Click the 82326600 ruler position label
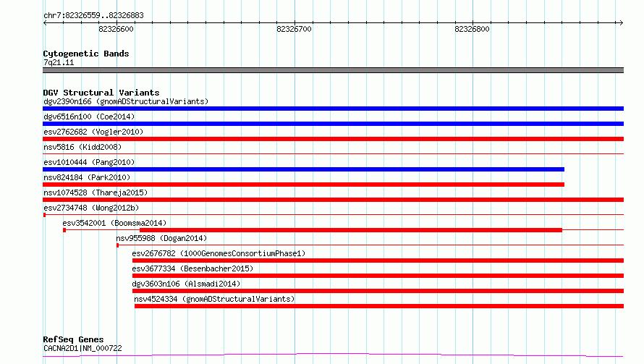The image size is (644, 364). (x=116, y=29)
